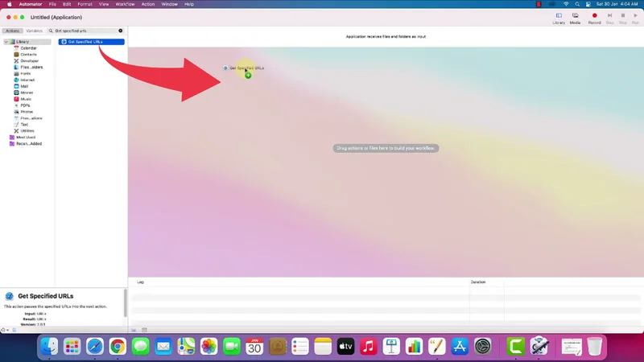Open the Workflow menu

pyautogui.click(x=125, y=4)
